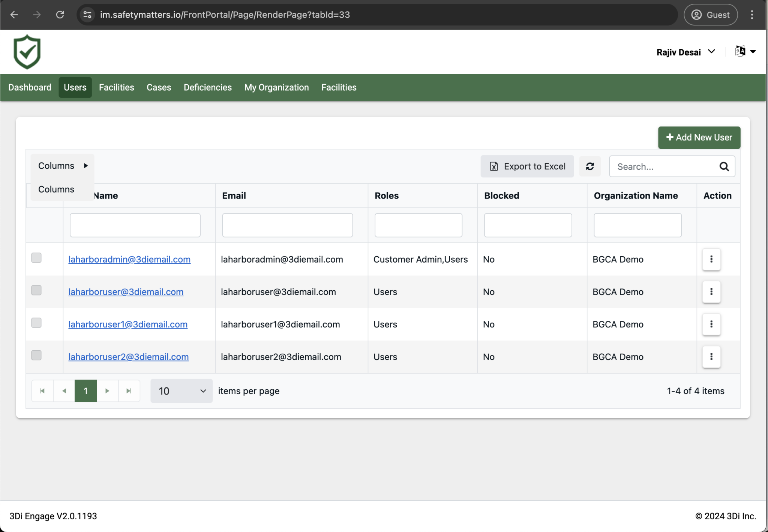
Task: Click the Email column filter field
Action: point(287,225)
